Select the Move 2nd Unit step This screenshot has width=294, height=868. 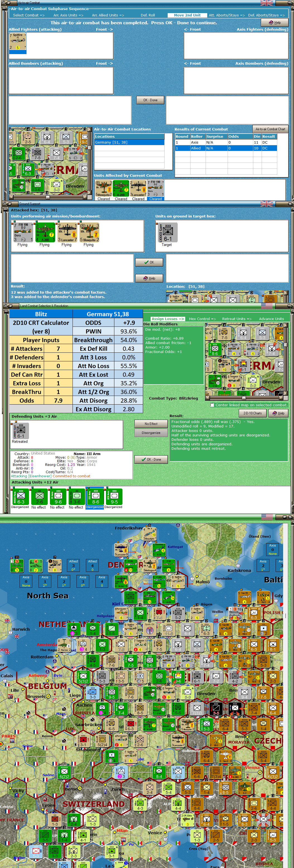coord(187,15)
